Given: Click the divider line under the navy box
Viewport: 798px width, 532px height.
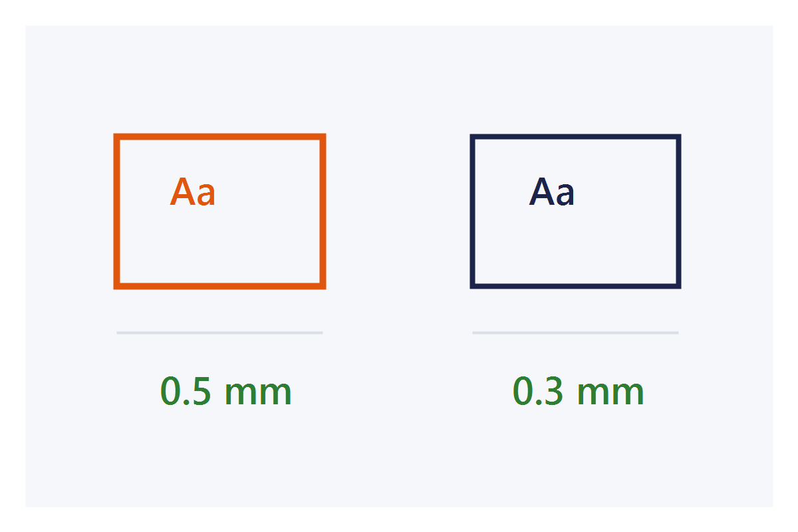Looking at the screenshot, I should (575, 332).
